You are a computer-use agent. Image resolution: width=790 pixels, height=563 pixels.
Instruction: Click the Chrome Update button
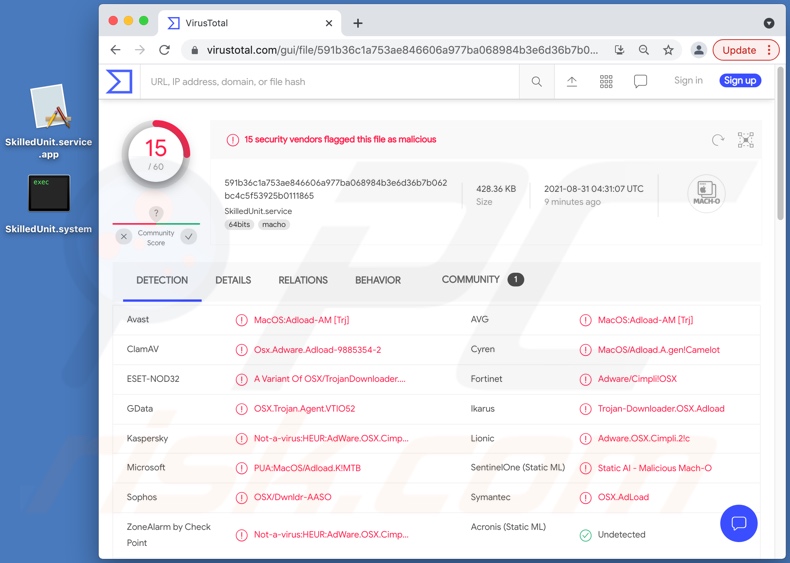coord(746,50)
